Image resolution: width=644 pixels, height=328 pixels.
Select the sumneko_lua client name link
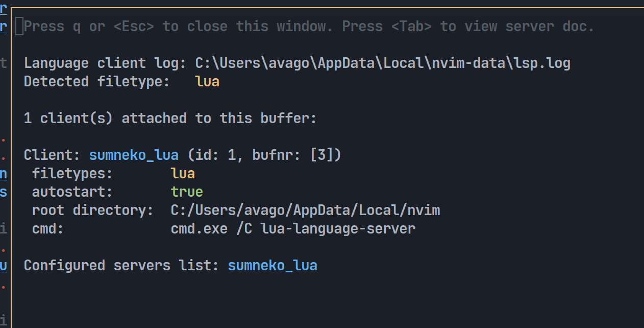pos(133,154)
